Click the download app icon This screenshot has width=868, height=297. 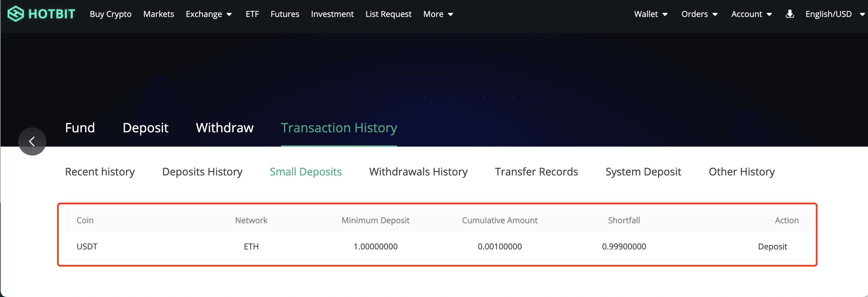coord(789,14)
